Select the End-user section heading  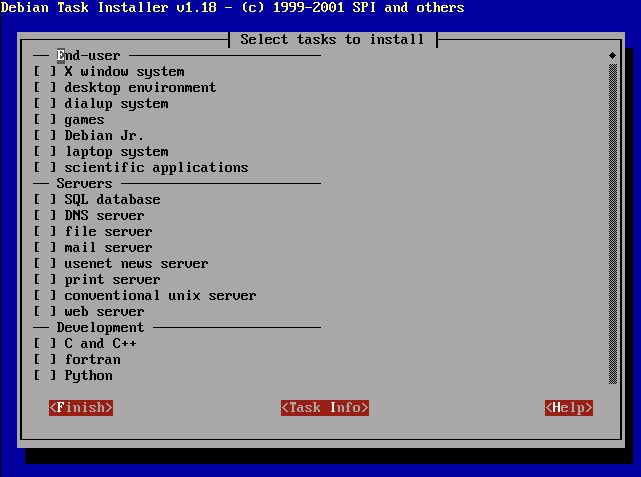pyautogui.click(x=88, y=56)
